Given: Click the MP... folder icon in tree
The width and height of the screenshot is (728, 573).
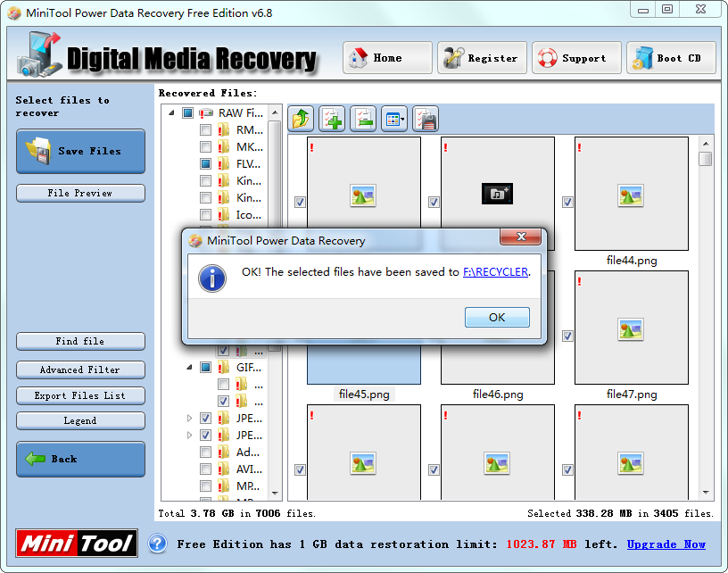Looking at the screenshot, I should point(224,486).
